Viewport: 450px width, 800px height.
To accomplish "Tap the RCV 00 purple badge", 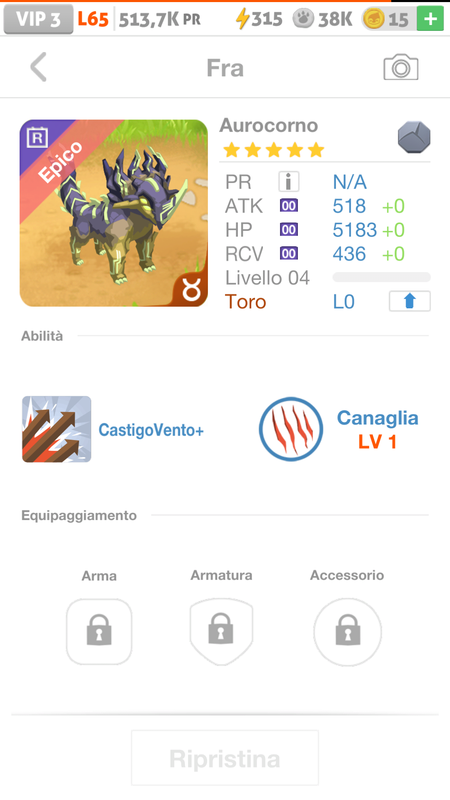I will pyautogui.click(x=289, y=254).
